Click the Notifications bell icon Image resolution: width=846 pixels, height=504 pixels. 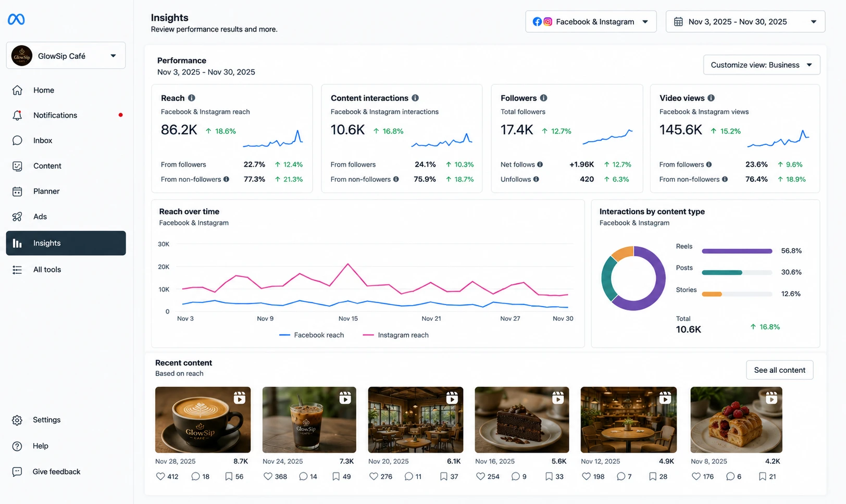tap(17, 115)
